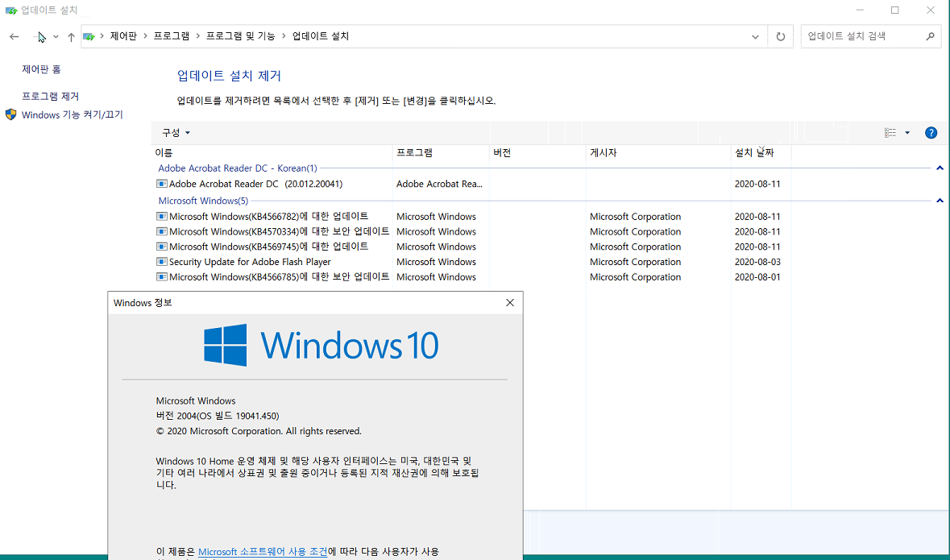Maximize the 업데이트 설치 window
950x560 pixels.
(894, 10)
